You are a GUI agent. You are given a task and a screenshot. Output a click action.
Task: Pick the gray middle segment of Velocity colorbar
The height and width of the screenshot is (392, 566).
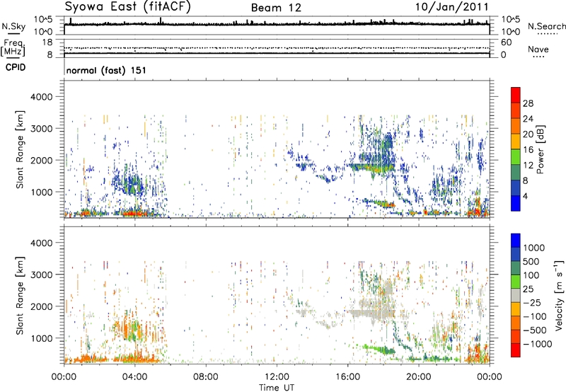tap(516, 295)
